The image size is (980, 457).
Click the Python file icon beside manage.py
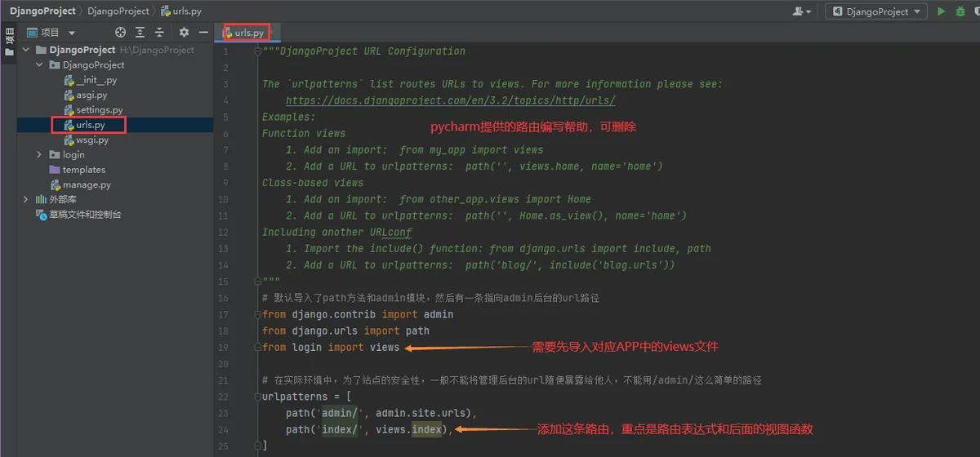click(x=55, y=184)
